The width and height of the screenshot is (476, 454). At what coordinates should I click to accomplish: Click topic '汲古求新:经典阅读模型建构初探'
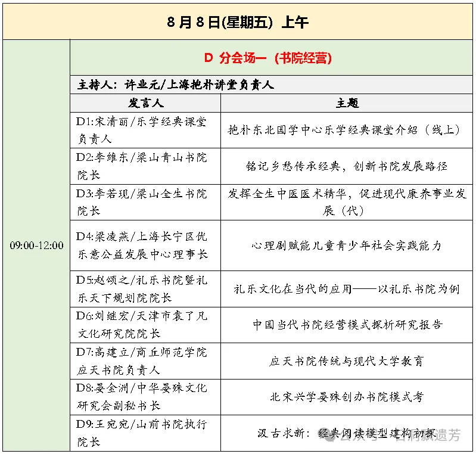pyautogui.click(x=346, y=433)
